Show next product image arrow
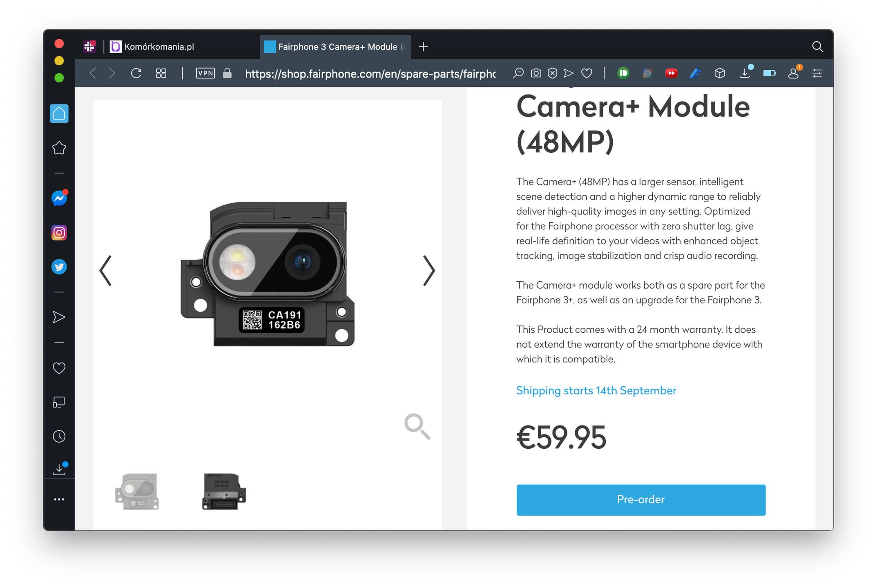 (428, 270)
